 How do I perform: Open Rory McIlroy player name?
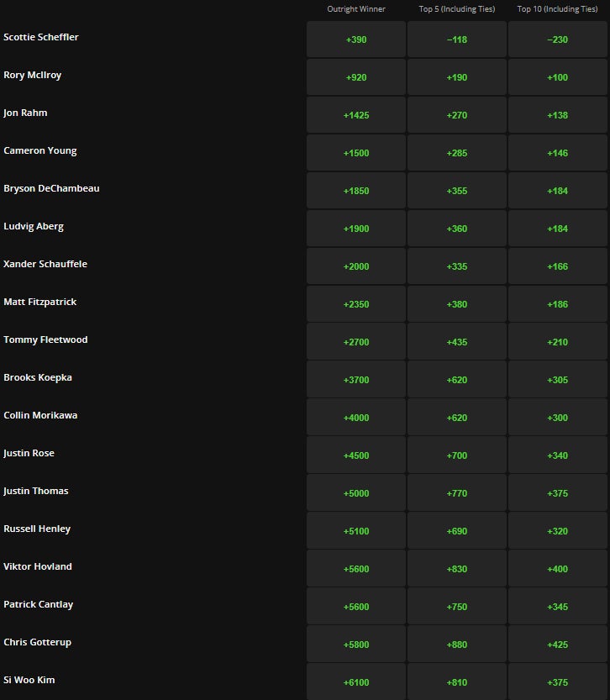[32, 75]
